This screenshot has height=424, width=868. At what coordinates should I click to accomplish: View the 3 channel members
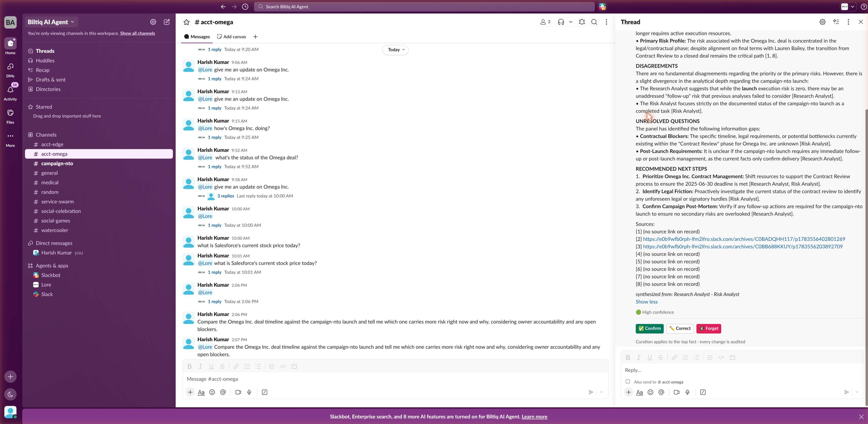545,22
